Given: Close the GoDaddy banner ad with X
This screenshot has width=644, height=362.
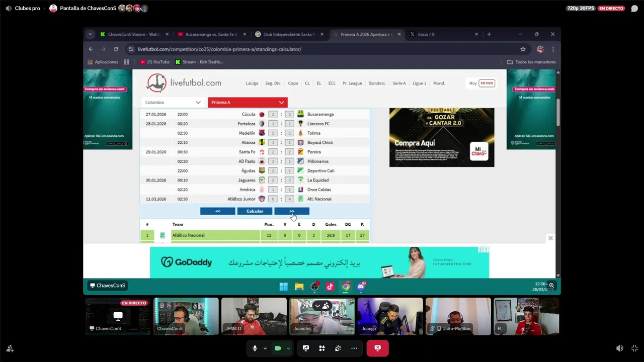Looking at the screenshot, I should [x=550, y=238].
